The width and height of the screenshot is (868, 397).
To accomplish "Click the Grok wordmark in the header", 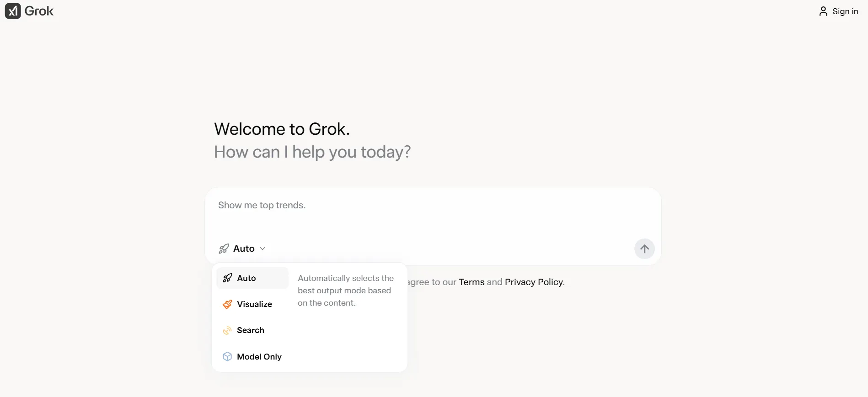I will pyautogui.click(x=39, y=11).
